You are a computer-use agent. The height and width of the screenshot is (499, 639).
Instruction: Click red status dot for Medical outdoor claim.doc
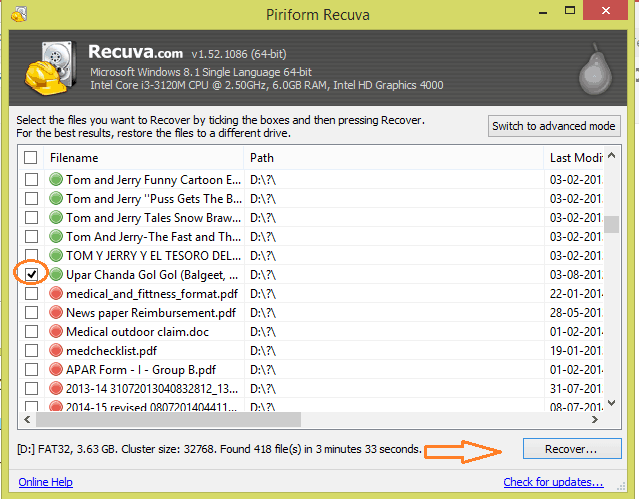click(56, 331)
